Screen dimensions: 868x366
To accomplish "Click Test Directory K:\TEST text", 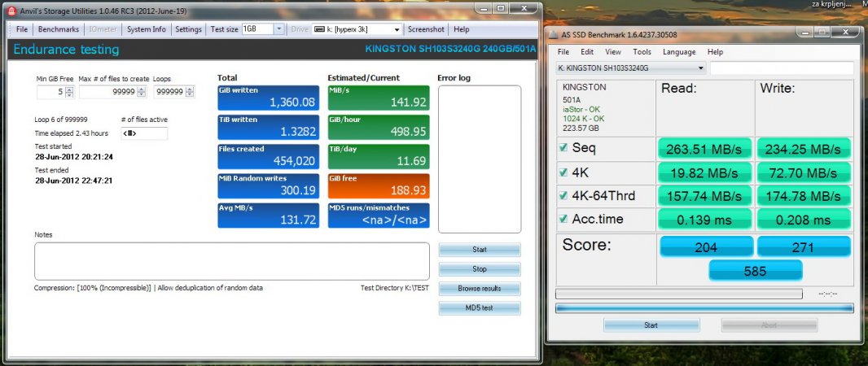I will tap(395, 288).
